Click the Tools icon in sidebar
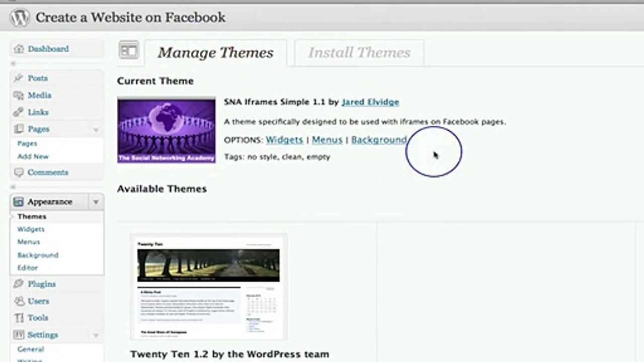This screenshot has width=644, height=362. pos(19,318)
